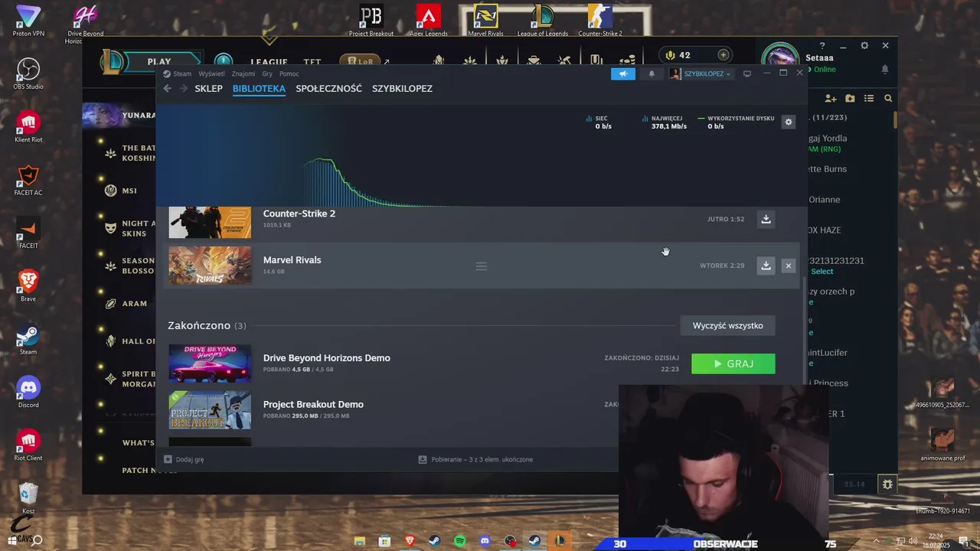
Task: Open Pomoc menu in Steam
Action: (289, 74)
